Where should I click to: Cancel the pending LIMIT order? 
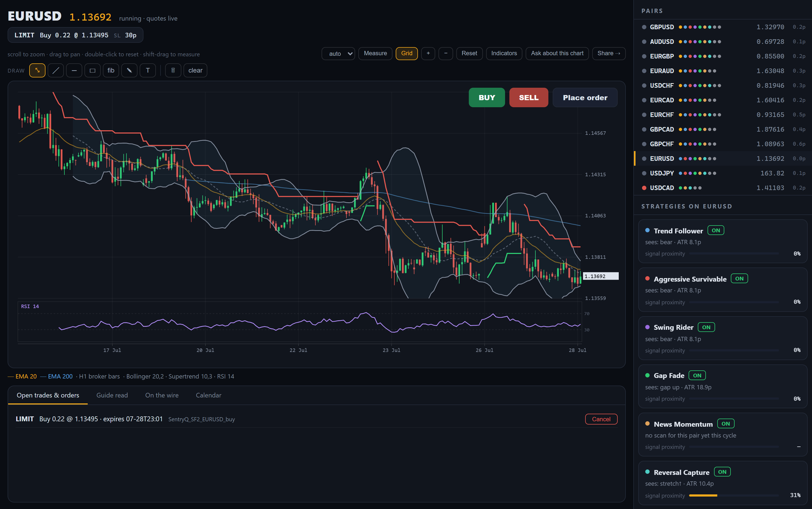point(601,419)
